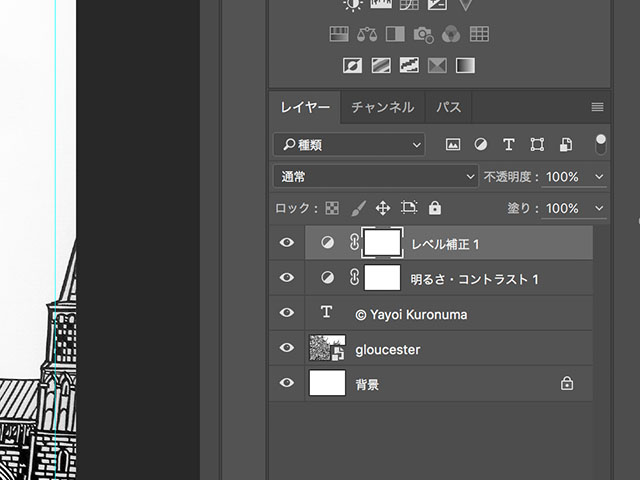Open the 種類 filter type dropdown
640x480 pixels.
click(x=349, y=144)
